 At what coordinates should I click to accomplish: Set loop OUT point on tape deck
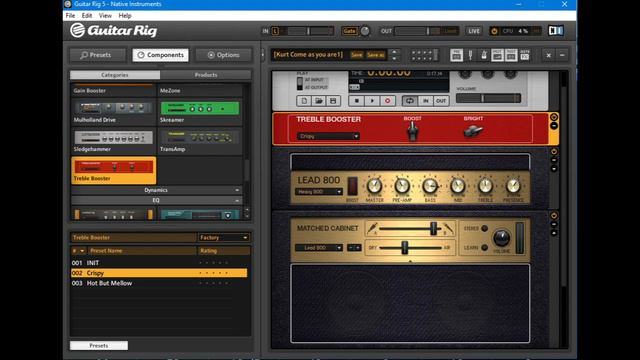coord(441,101)
